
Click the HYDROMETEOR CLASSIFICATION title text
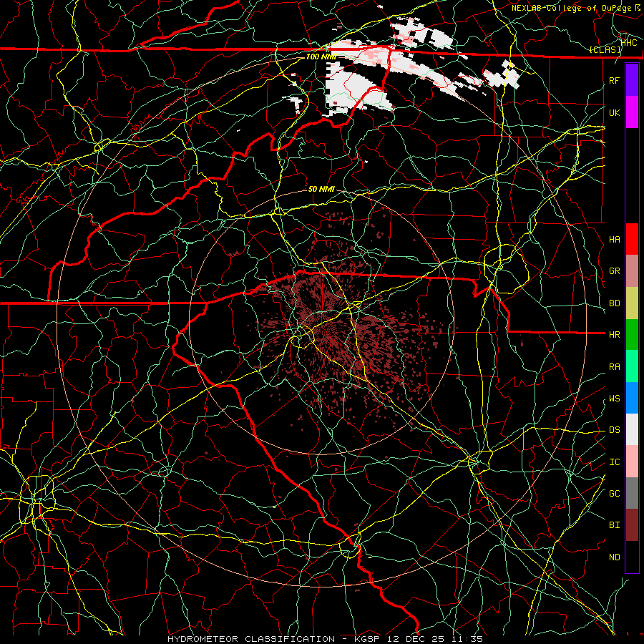pyautogui.click(x=251, y=639)
